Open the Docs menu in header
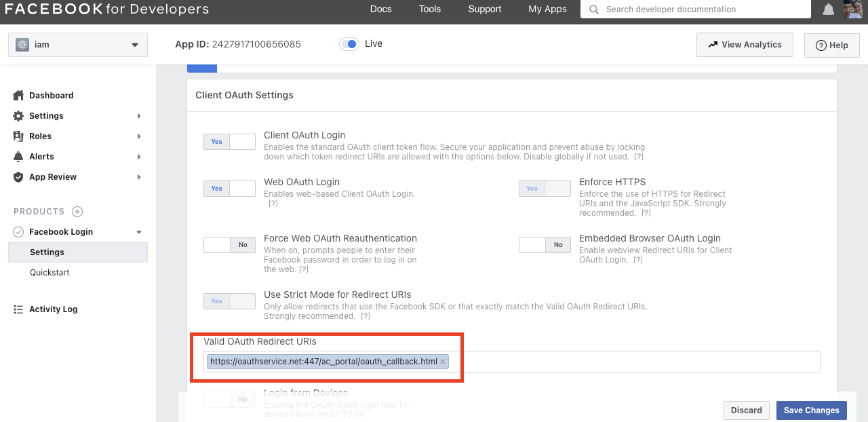This screenshot has height=422, width=868. point(381,9)
